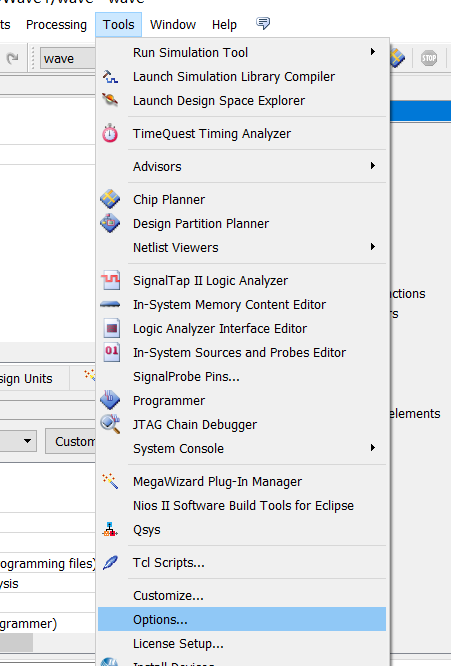This screenshot has width=451, height=666.
Task: Select License Setup... menu entry
Action: (x=242, y=643)
